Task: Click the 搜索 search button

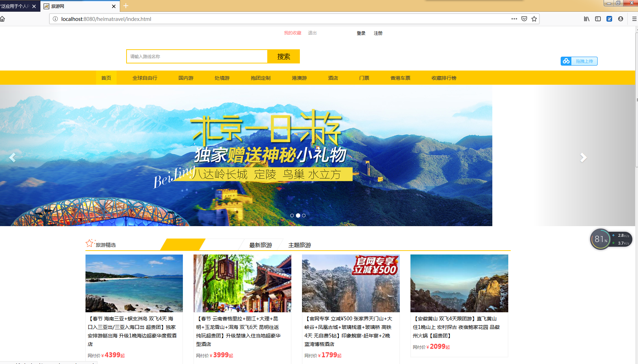Action: [284, 56]
